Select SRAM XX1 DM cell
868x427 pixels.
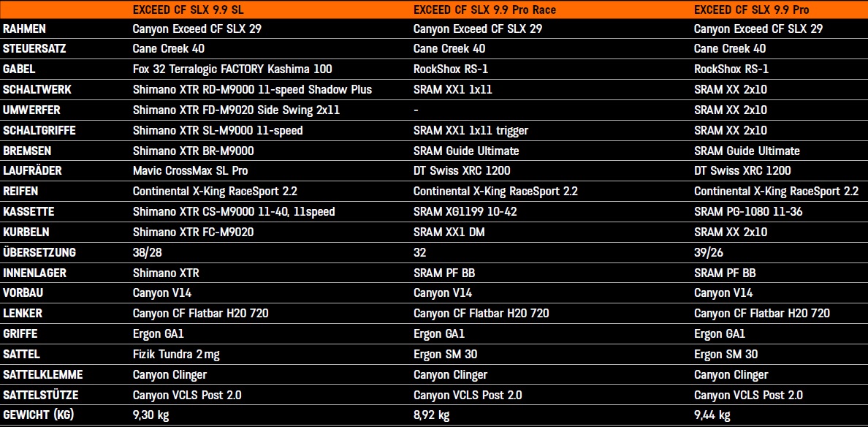(449, 233)
